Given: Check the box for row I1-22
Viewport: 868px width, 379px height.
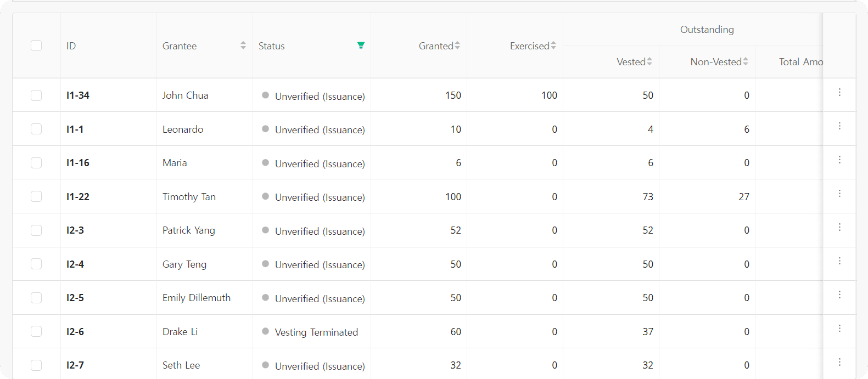Looking at the screenshot, I should (36, 196).
